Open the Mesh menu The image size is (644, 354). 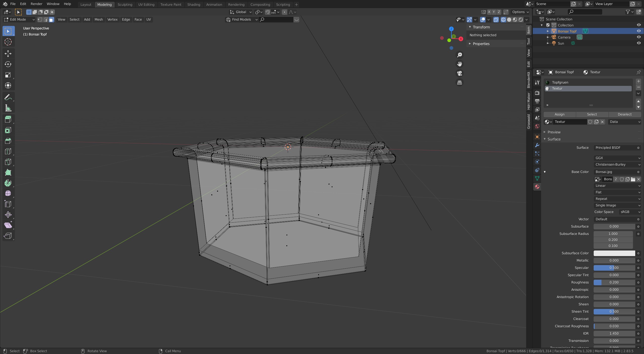99,20
